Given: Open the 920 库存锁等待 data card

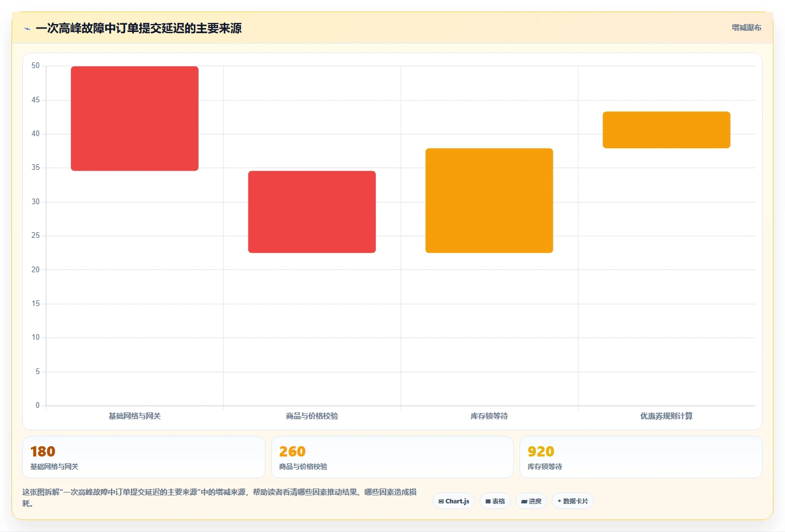Looking at the screenshot, I should (641, 457).
